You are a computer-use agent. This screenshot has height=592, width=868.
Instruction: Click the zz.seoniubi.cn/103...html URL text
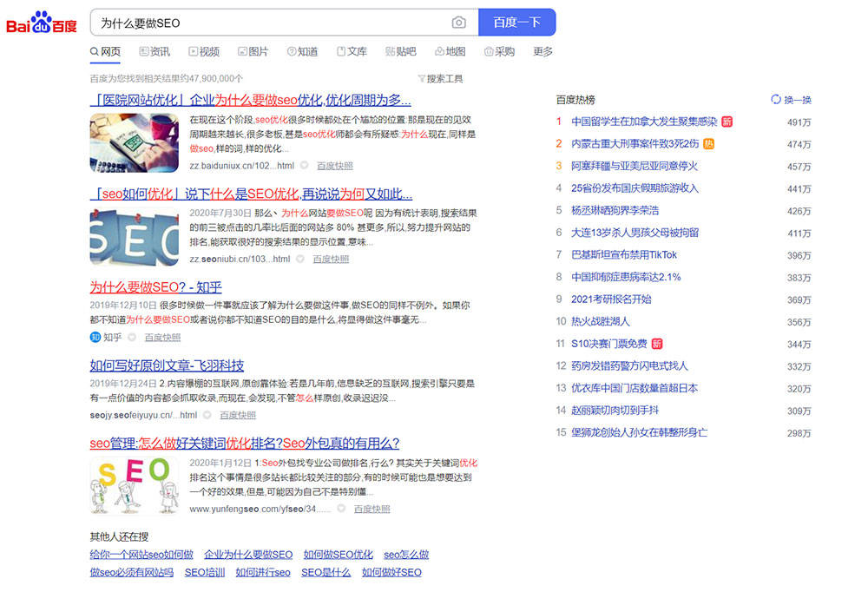(240, 260)
